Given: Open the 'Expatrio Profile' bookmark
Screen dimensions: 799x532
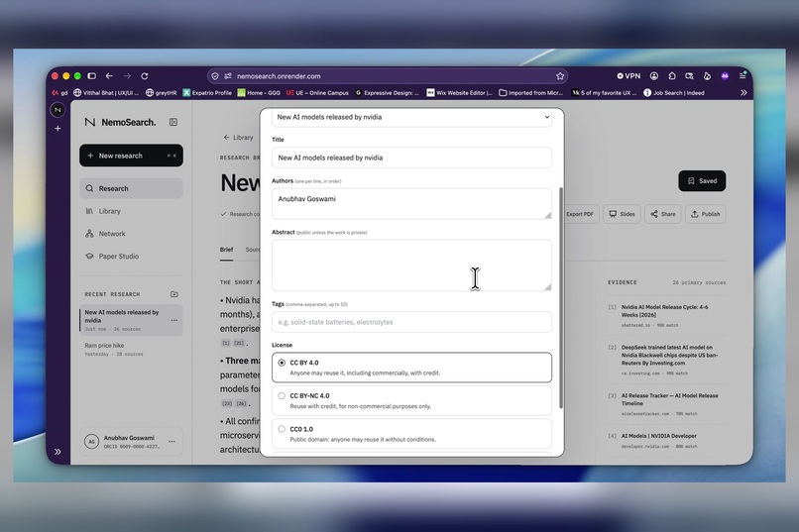Looking at the screenshot, I should point(207,93).
